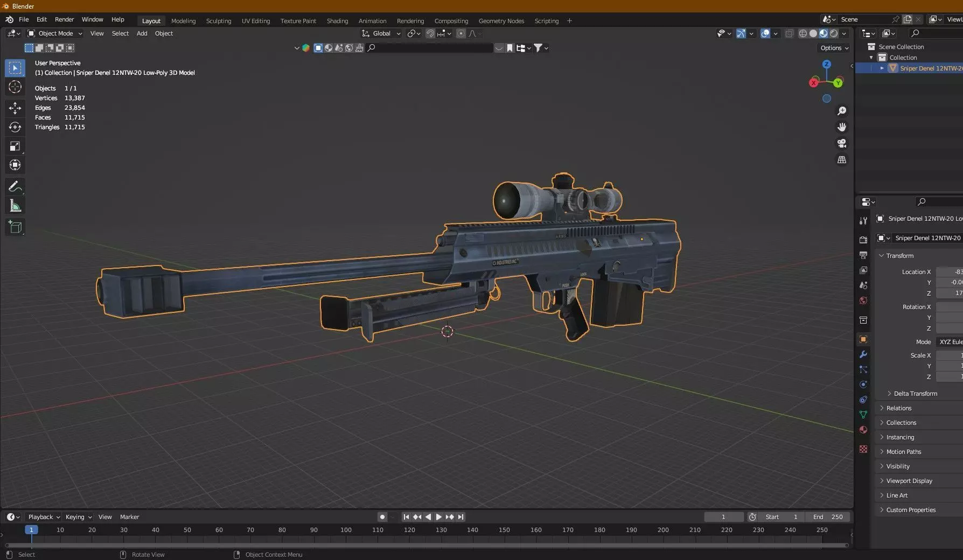963x560 pixels.
Task: Open the Render menu
Action: [x=64, y=19]
